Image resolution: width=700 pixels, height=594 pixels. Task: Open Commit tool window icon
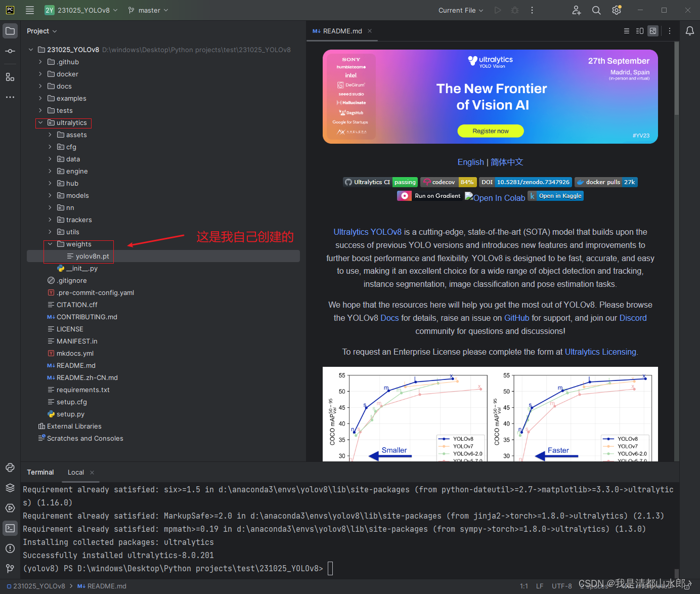pos(10,51)
